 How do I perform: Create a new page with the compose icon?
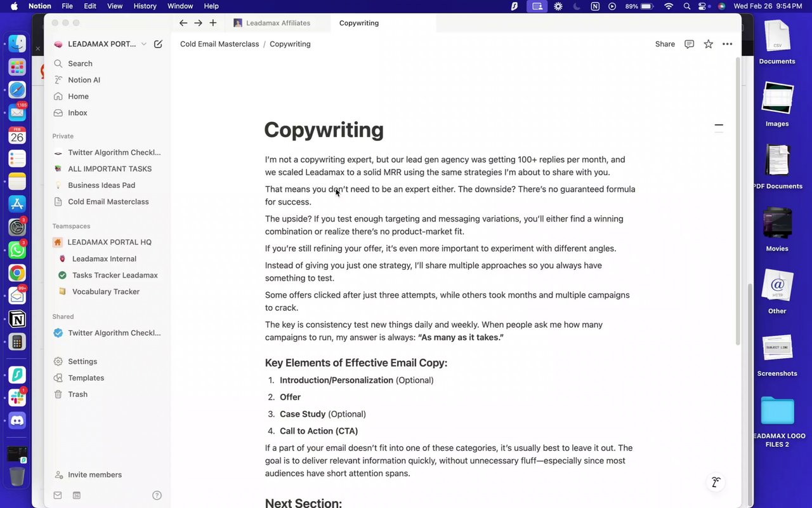pos(158,44)
